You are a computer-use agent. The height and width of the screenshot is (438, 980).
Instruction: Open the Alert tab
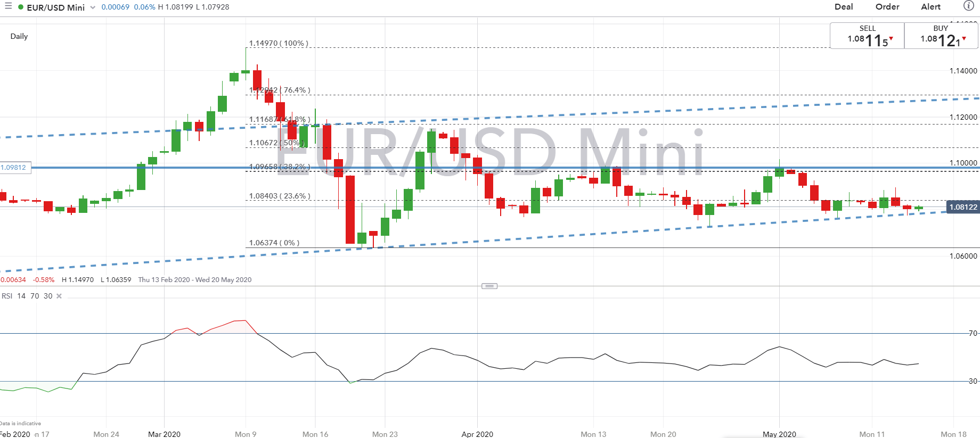click(930, 7)
